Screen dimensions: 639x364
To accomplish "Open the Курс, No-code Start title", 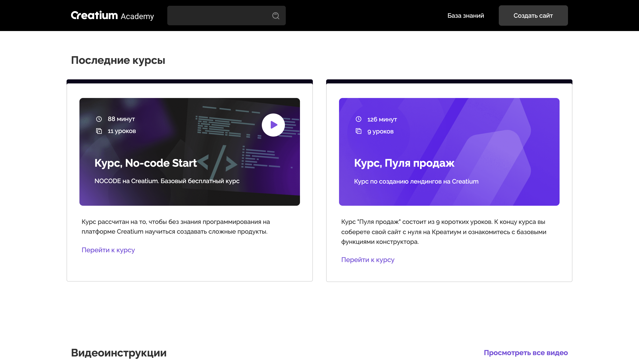I will point(146,163).
